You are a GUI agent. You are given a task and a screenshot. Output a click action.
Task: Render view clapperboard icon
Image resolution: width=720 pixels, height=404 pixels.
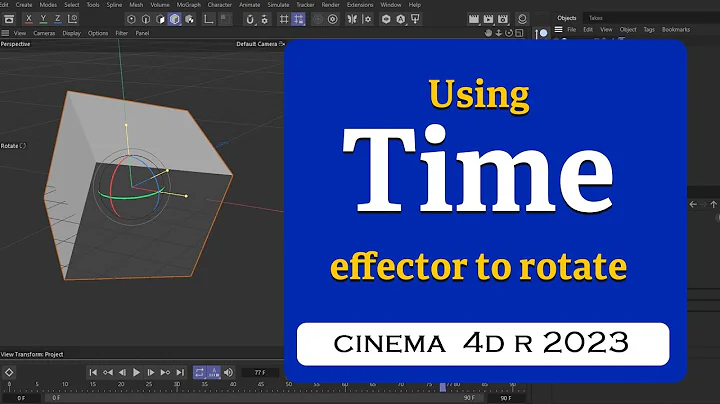click(x=474, y=19)
